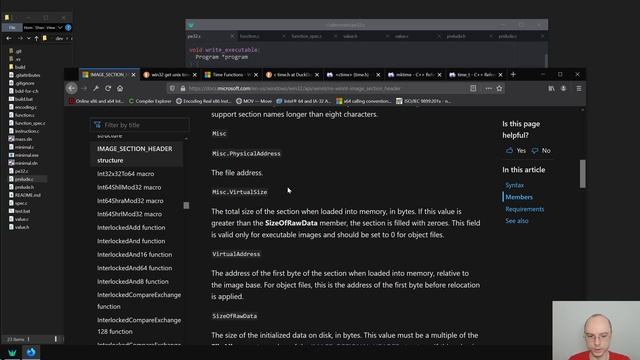Open recent locations dropdown in File Explorer

coord(28,38)
